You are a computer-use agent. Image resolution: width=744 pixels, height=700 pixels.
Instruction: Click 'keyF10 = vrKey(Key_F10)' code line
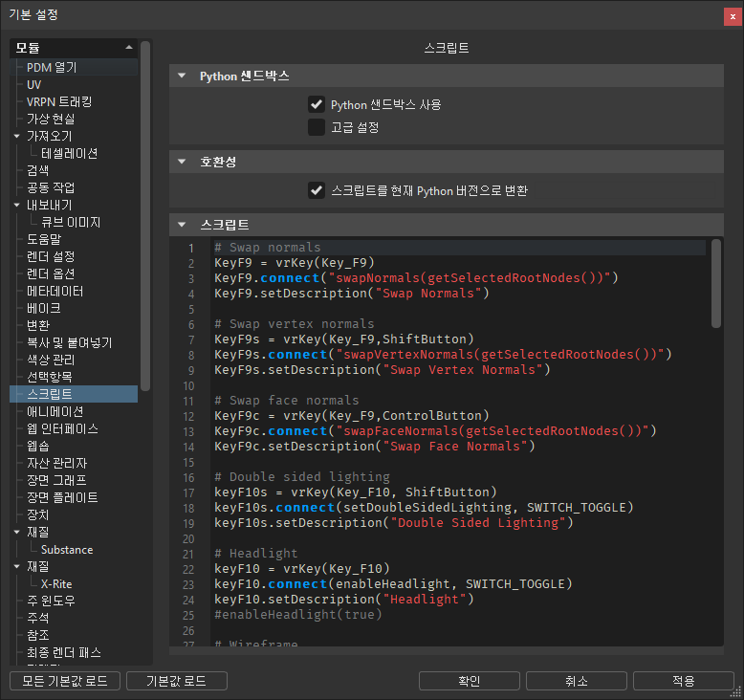[302, 569]
